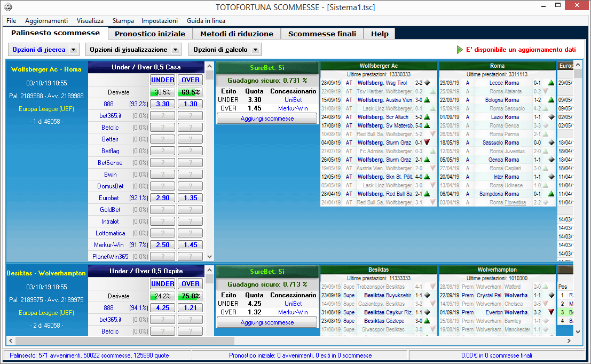Open the Opzioni di calcolo dropdown
This screenshot has height=364, width=591.
[x=220, y=49]
